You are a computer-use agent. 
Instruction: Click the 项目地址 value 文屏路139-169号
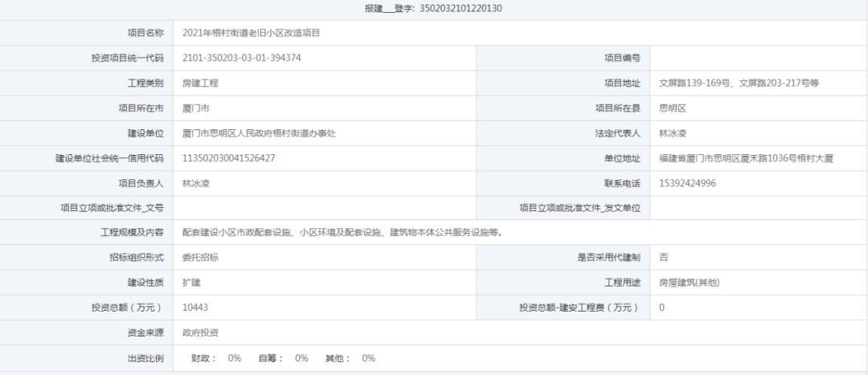tap(694, 83)
